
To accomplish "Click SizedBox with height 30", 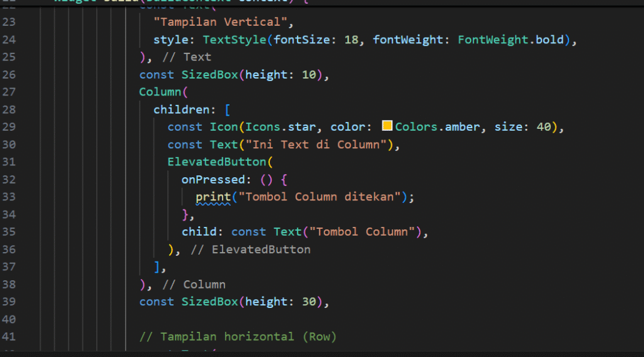I will pyautogui.click(x=210, y=302).
